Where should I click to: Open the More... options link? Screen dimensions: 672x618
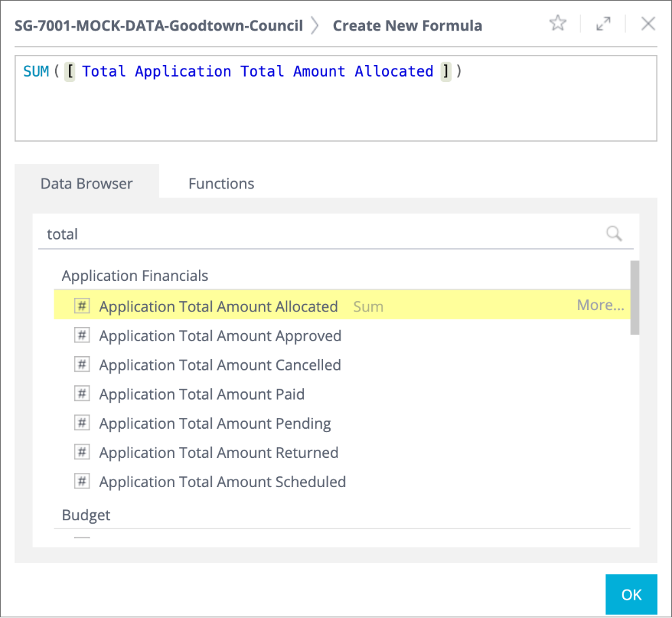[600, 305]
